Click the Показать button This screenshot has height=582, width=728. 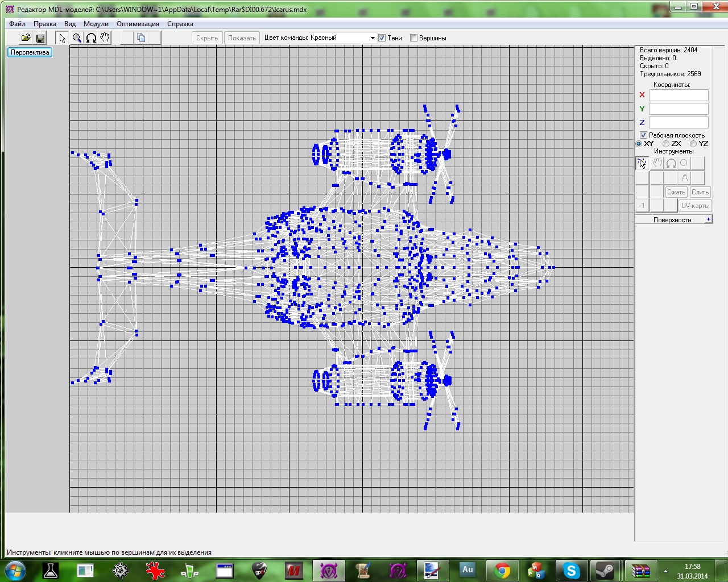coord(242,38)
